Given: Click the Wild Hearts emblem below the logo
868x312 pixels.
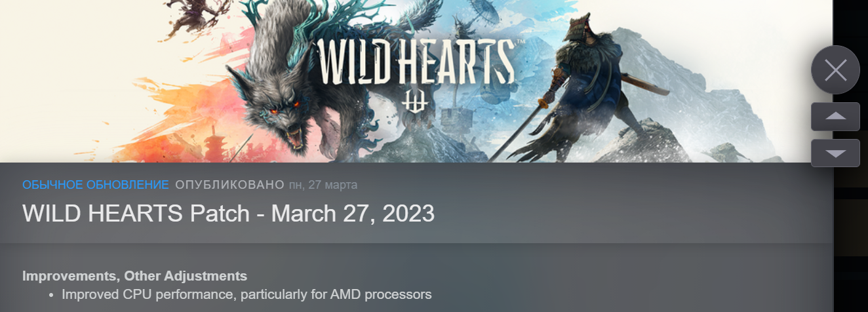Looking at the screenshot, I should click(416, 104).
